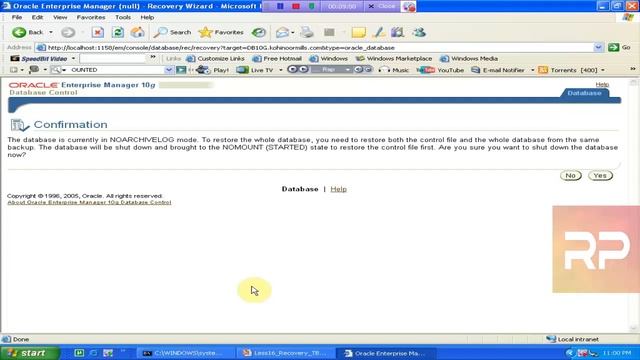Click the recorder Close button
640x360 pixels.
382,6
